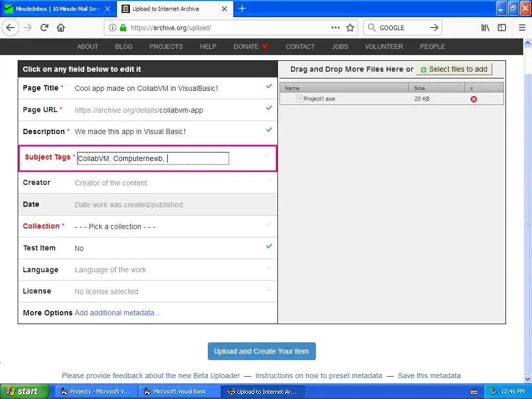Toggle the sidebar view icon
Viewport: 532px width, 399px height.
click(502, 28)
